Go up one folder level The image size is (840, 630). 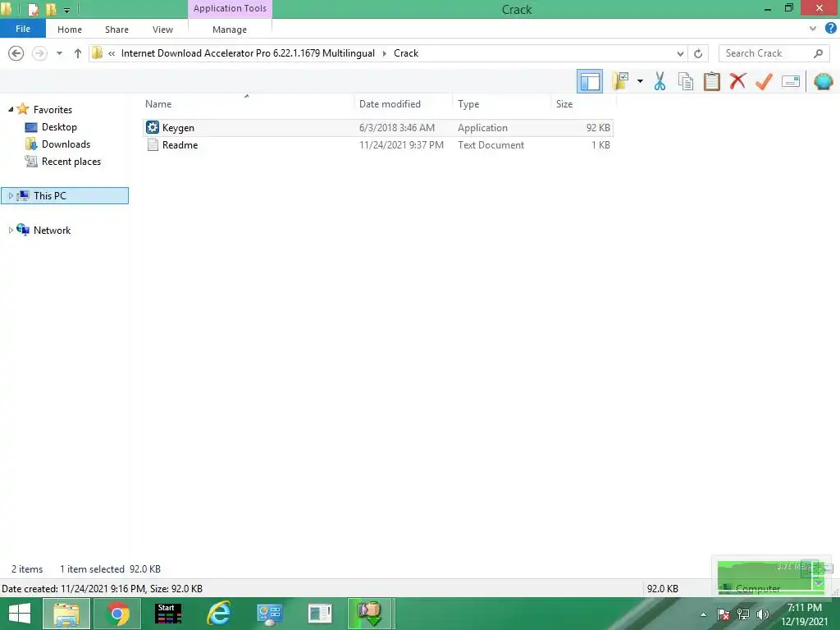pos(78,53)
